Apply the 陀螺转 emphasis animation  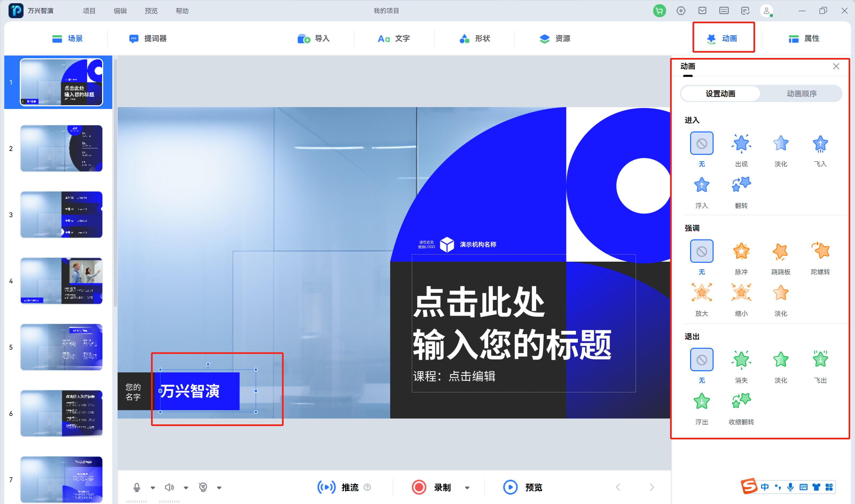pyautogui.click(x=820, y=251)
